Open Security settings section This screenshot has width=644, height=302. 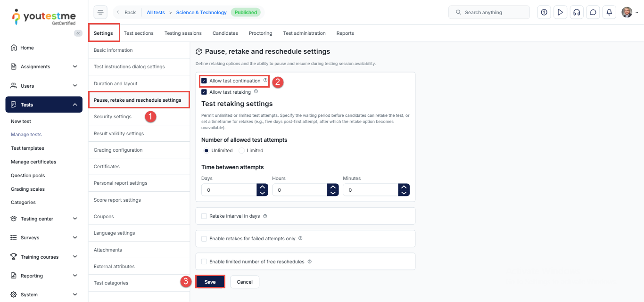coord(113,116)
